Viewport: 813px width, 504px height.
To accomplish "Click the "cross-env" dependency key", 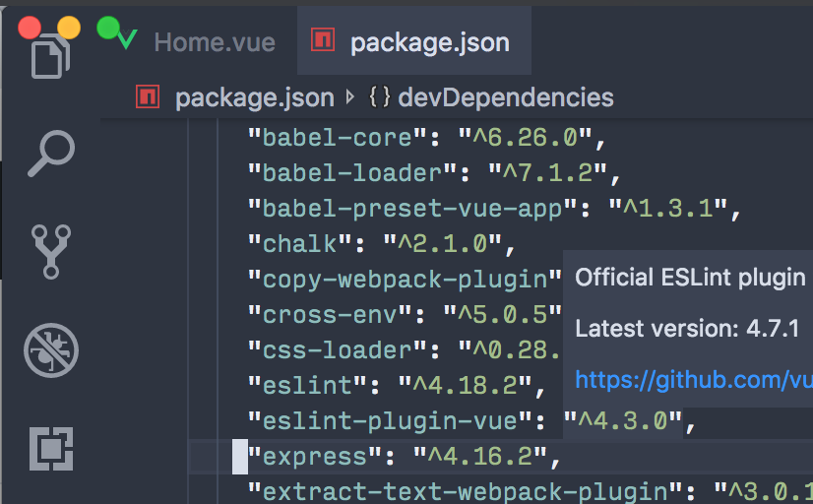I will click(x=330, y=315).
